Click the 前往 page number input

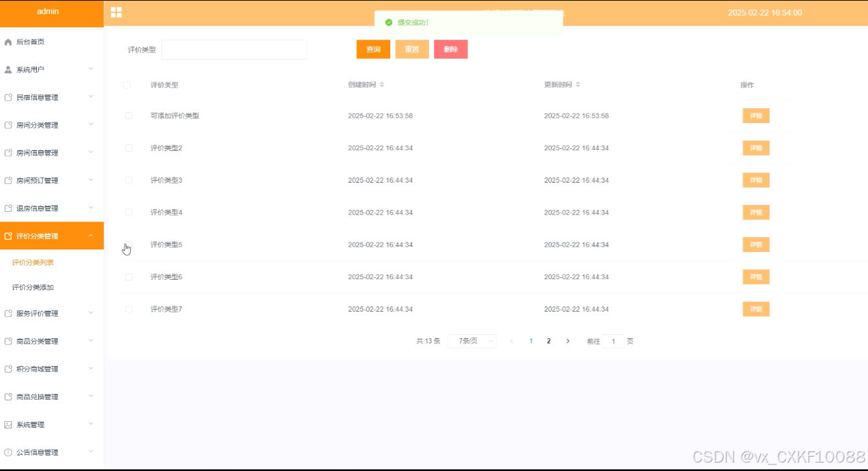coord(613,341)
